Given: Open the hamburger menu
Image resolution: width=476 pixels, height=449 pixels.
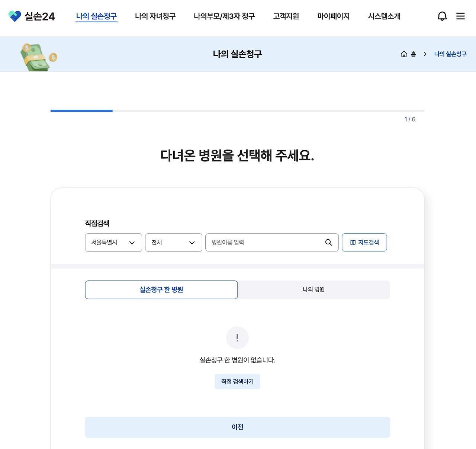Looking at the screenshot, I should point(460,16).
